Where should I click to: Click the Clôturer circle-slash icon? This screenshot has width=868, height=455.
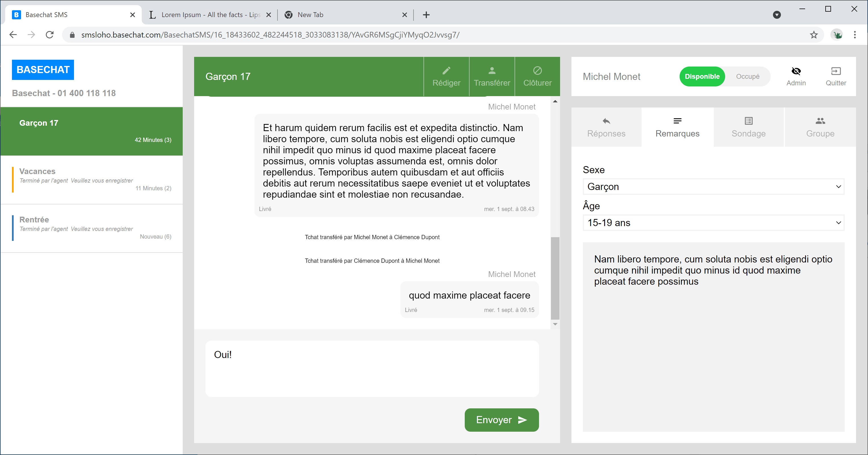pyautogui.click(x=537, y=71)
